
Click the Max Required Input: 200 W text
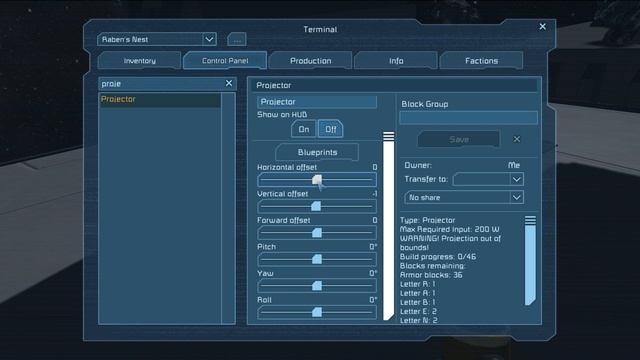[449, 229]
